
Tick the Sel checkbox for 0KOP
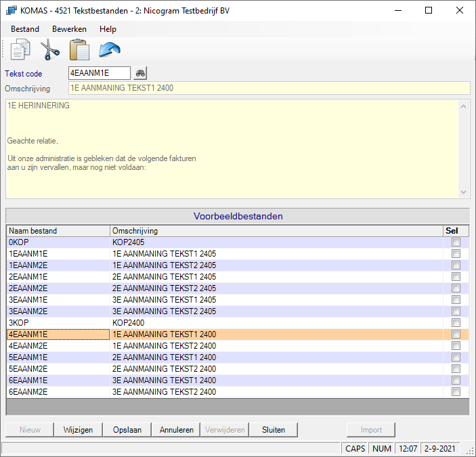tap(456, 242)
